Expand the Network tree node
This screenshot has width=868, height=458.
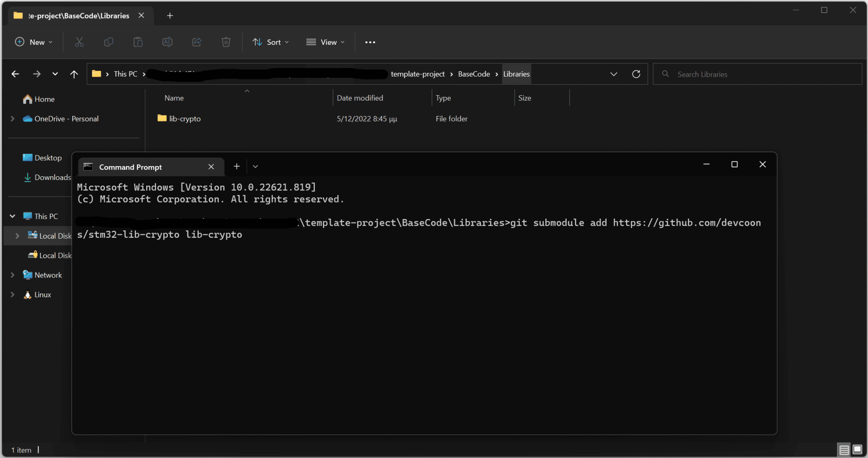coord(13,275)
